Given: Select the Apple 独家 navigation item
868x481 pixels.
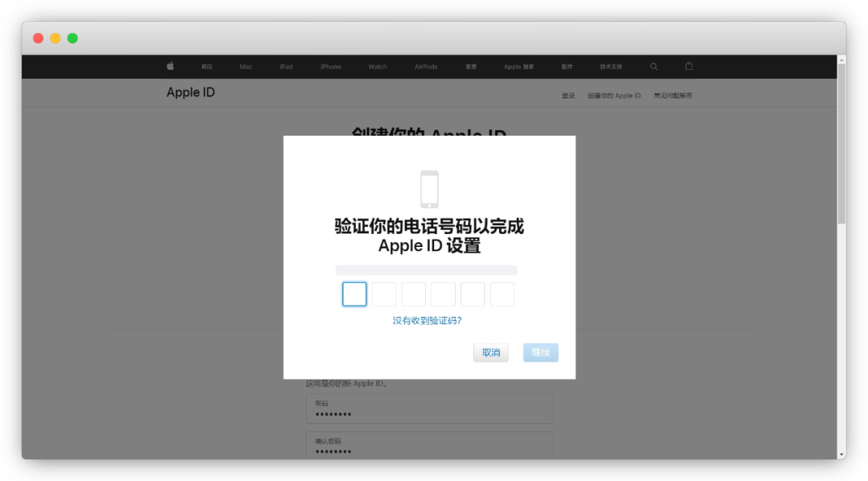Looking at the screenshot, I should tap(518, 67).
